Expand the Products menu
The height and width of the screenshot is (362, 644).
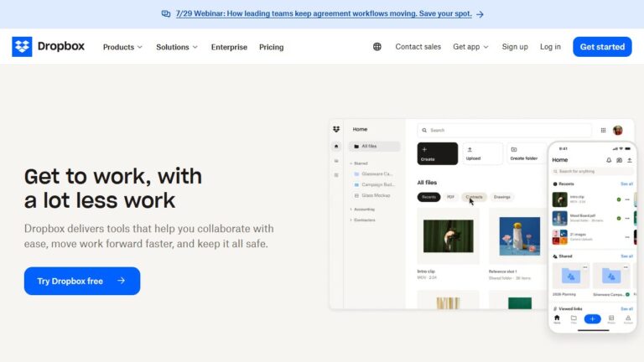[122, 47]
